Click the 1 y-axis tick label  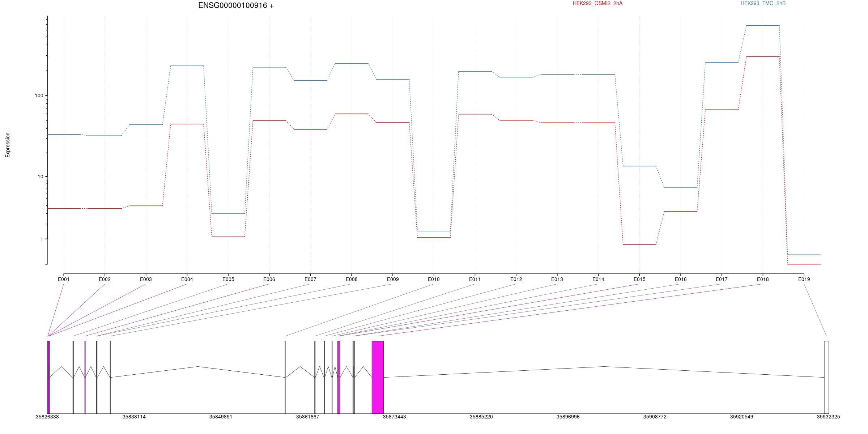pyautogui.click(x=42, y=239)
